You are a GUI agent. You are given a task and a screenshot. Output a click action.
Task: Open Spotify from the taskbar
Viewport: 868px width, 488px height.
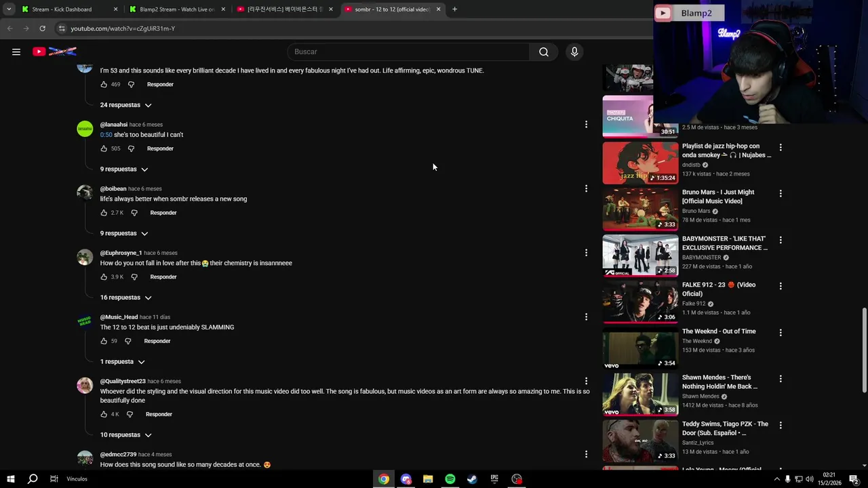tap(450, 479)
